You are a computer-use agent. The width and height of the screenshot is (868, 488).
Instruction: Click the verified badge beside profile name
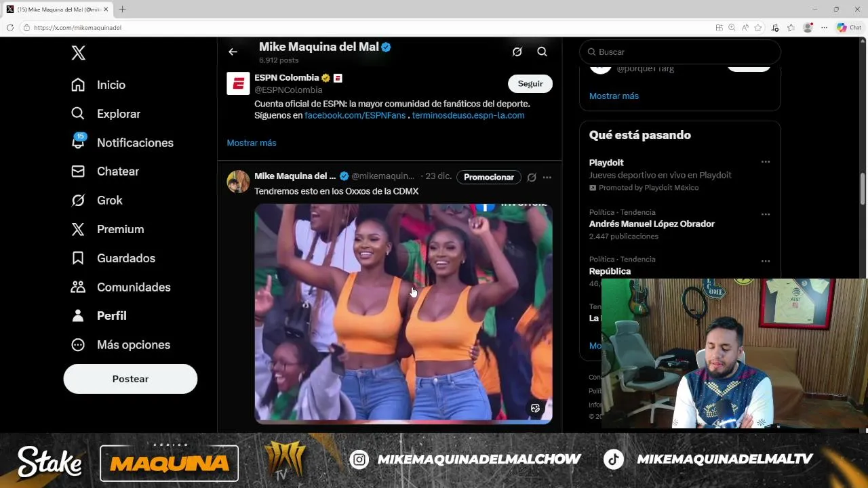[x=386, y=47]
